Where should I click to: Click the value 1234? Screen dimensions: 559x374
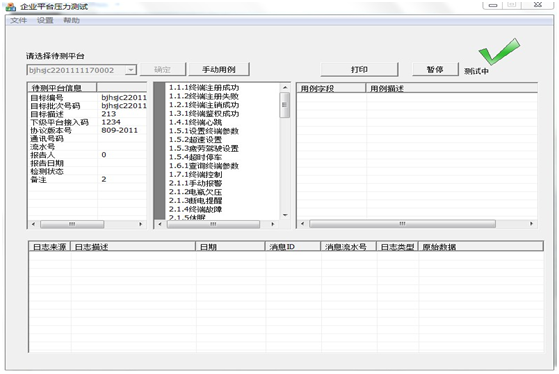pos(111,122)
